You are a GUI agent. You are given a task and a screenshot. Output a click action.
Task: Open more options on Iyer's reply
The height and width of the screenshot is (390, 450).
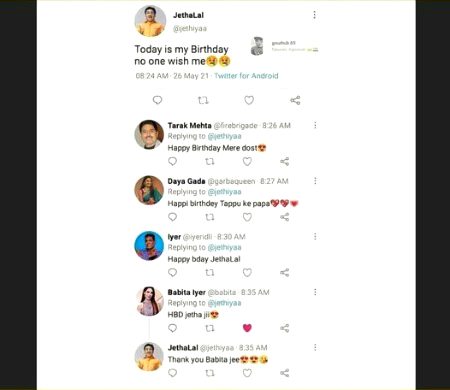pyautogui.click(x=315, y=236)
